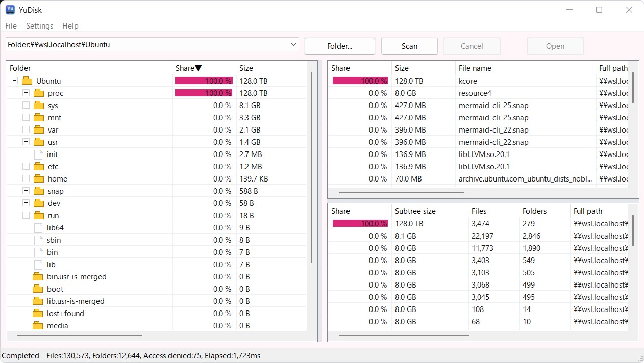Expand the dev folder node

26,203
